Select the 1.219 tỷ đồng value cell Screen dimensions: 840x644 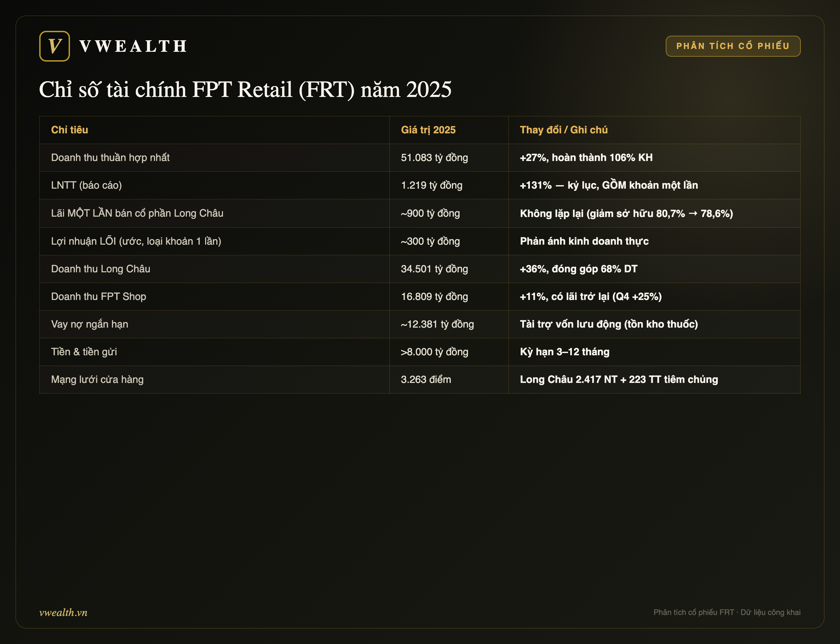[x=431, y=185]
